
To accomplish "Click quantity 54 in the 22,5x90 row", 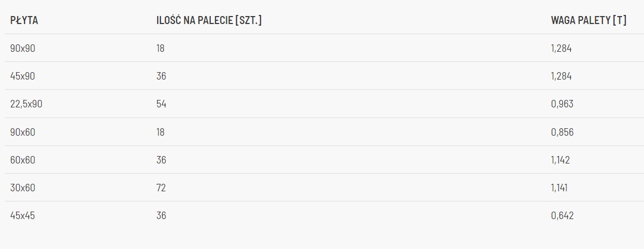I will tap(161, 104).
